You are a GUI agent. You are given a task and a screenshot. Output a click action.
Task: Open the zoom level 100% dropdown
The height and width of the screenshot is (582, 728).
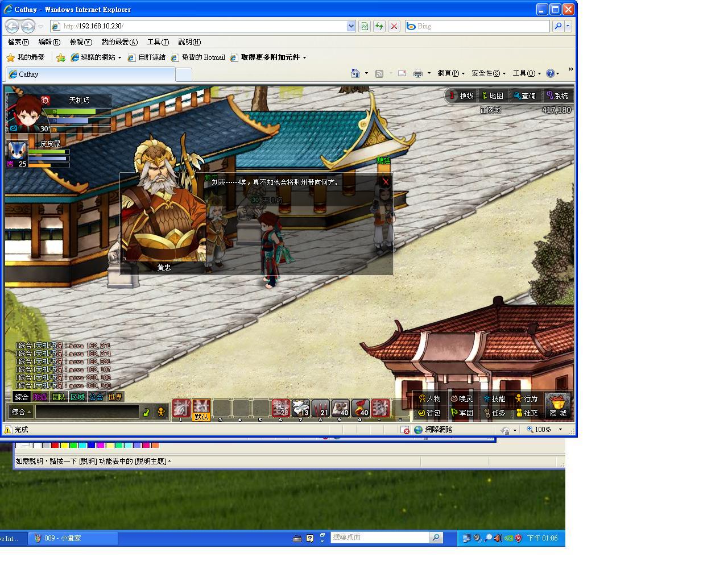pyautogui.click(x=560, y=430)
